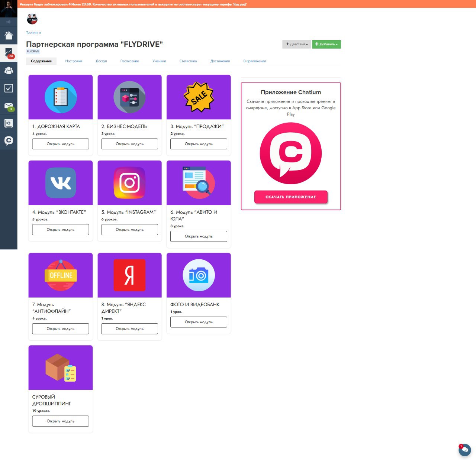The image size is (476, 460).
Task: Open module 4. ВКОНТАКТЕ button
Action: 61,230
